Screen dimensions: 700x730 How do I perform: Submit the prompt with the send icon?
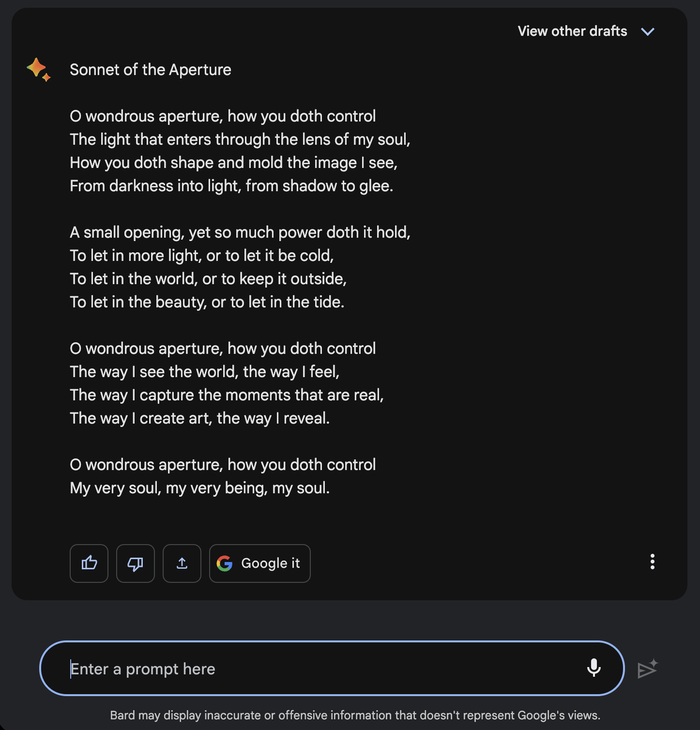[x=647, y=669]
